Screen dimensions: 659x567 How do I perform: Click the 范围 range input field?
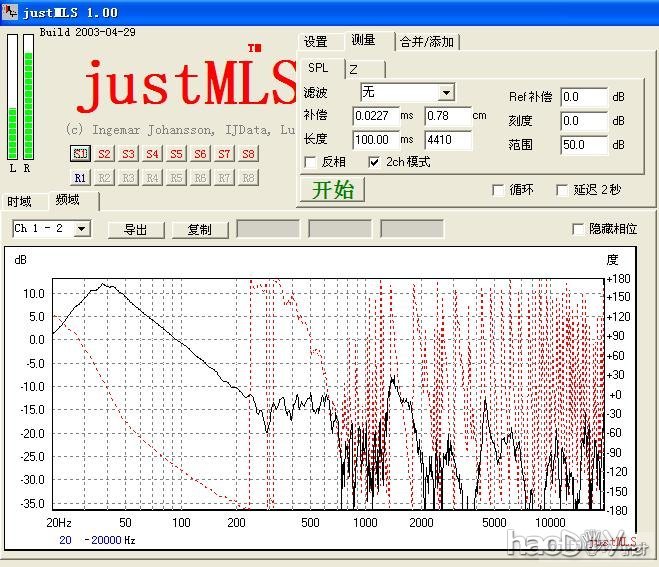pyautogui.click(x=584, y=145)
